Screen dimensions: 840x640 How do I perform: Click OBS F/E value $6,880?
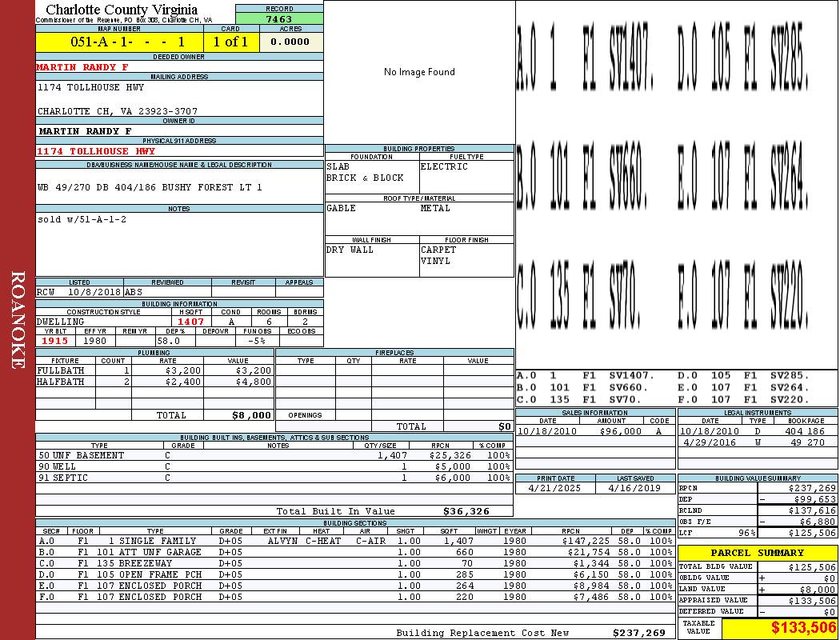click(818, 522)
